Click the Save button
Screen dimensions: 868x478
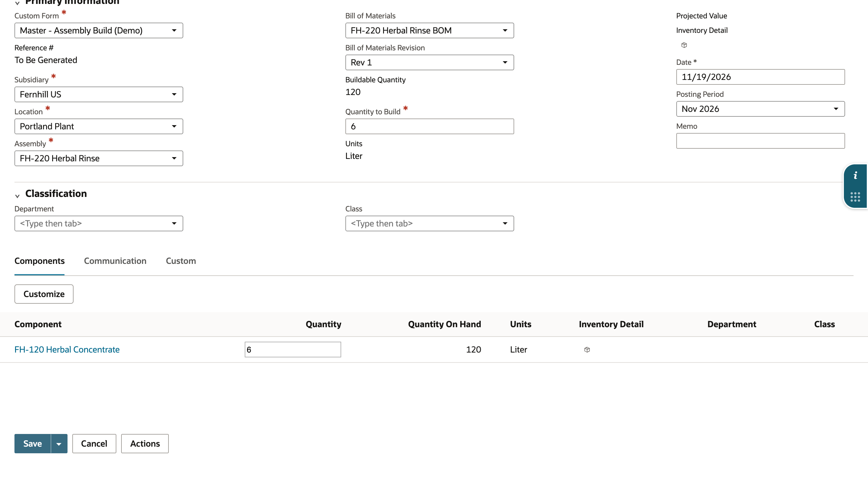click(33, 444)
